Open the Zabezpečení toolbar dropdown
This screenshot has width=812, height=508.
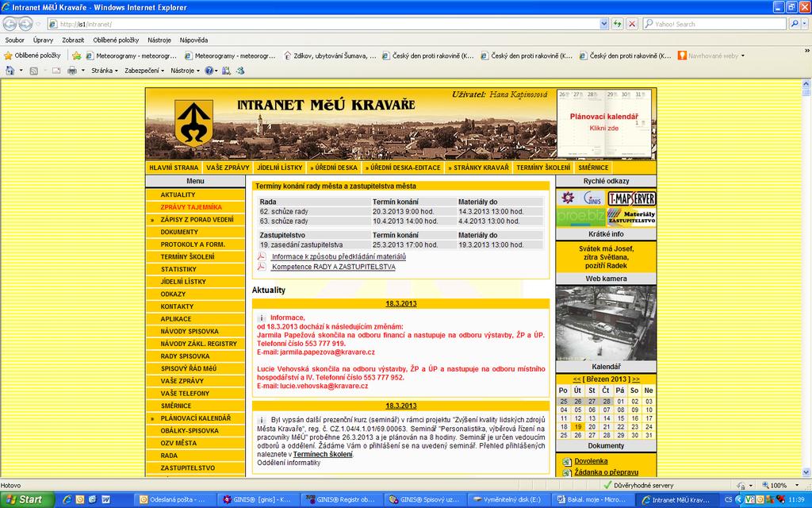tap(144, 71)
